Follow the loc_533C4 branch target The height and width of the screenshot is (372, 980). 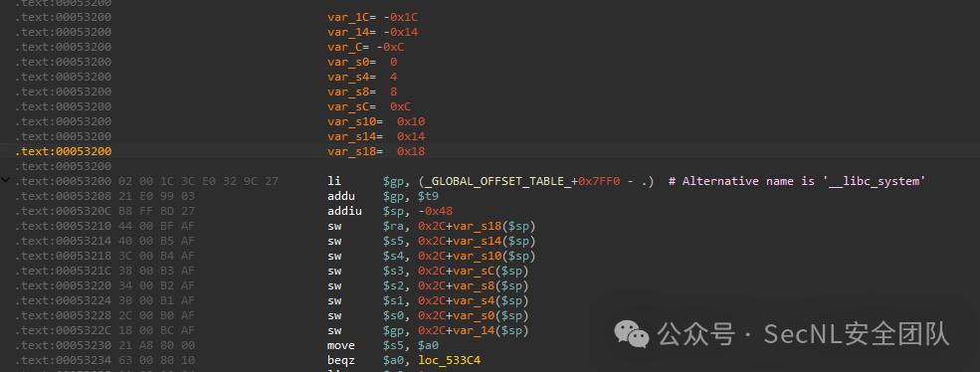(450, 360)
